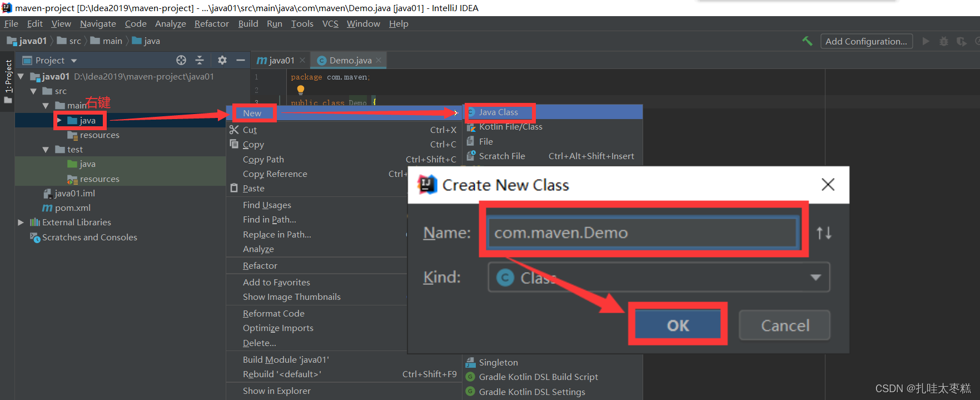
Task: Open the Navigate menu
Action: 98,23
